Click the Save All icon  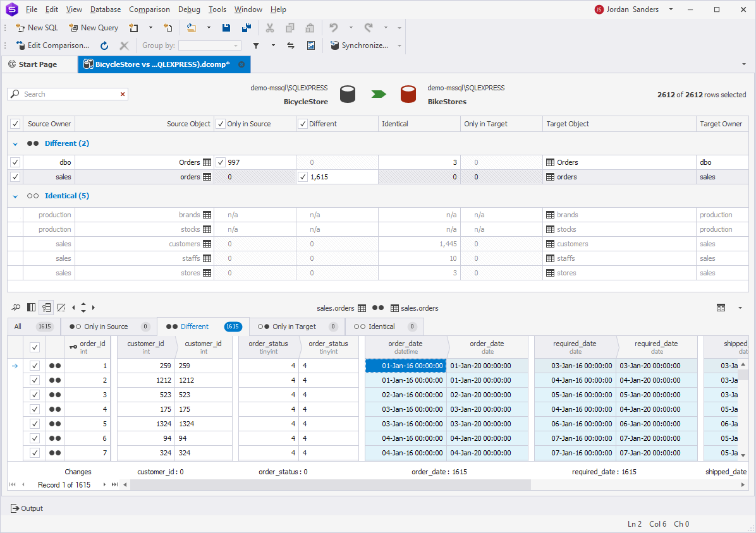(x=247, y=28)
